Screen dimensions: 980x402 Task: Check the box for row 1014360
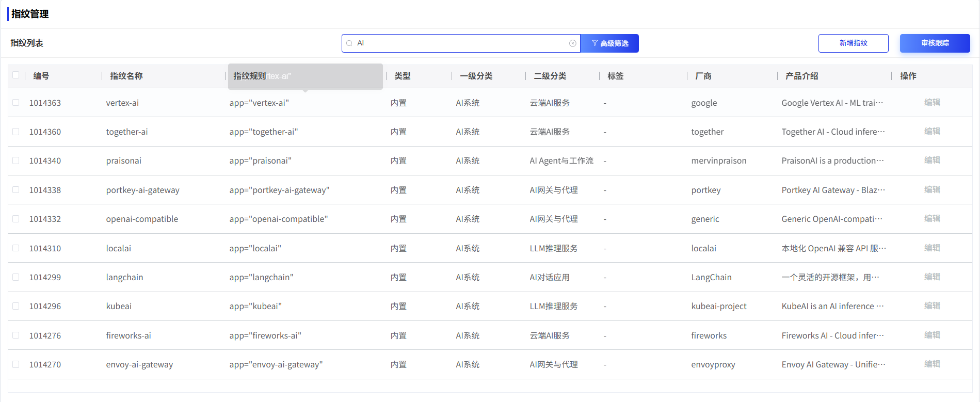pos(16,132)
